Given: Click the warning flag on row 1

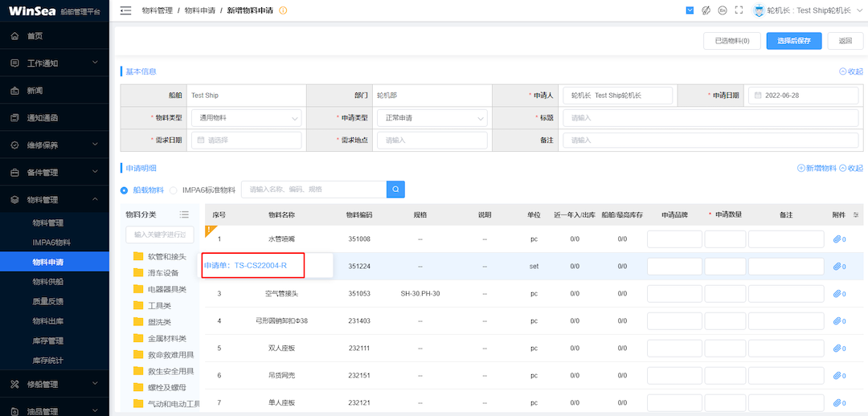Looking at the screenshot, I should pyautogui.click(x=209, y=230).
